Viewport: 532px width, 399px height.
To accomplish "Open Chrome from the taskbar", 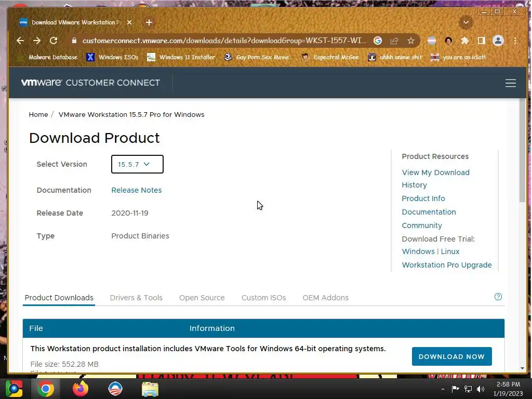I will pos(46,389).
